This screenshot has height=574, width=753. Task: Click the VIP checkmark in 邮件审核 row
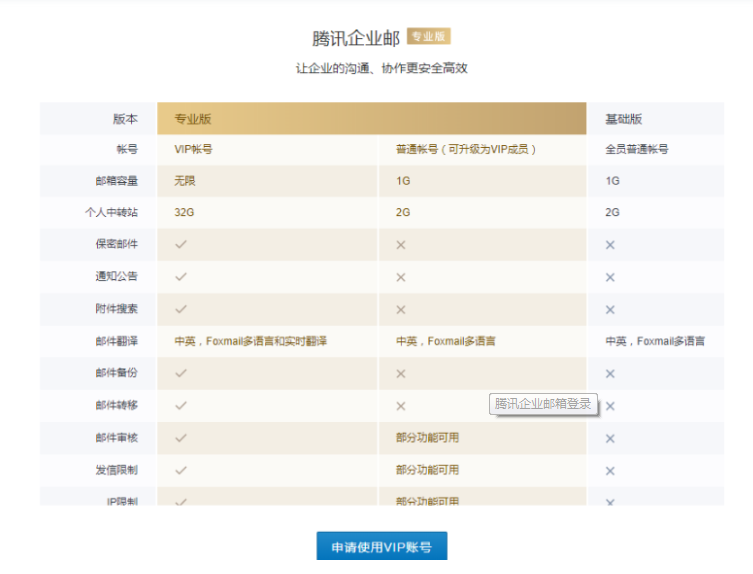(x=181, y=438)
